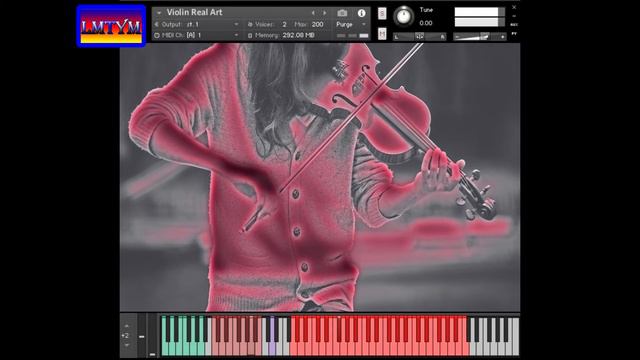Screen dimensions: 640x360
Task: Click the LMTYM logo
Action: (x=111, y=26)
